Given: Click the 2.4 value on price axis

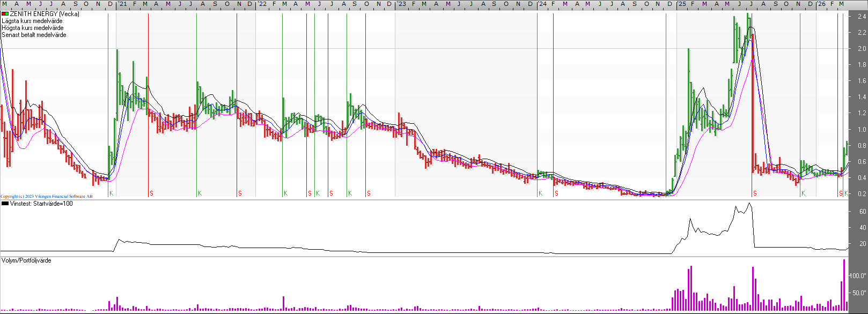Looking at the screenshot, I should point(862,17).
